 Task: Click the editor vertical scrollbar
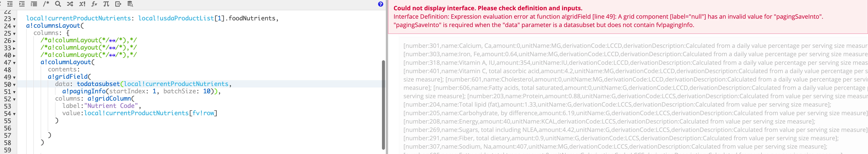point(383,105)
